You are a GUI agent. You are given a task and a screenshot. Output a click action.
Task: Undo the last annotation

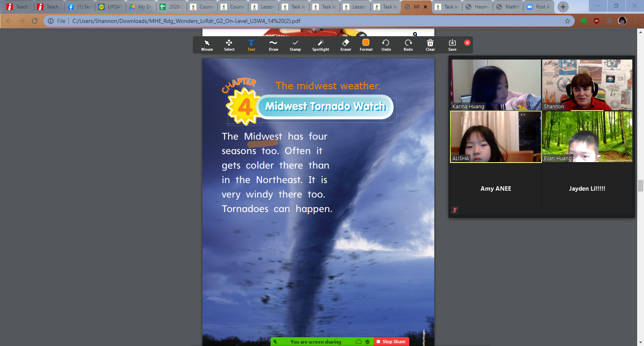click(x=386, y=45)
